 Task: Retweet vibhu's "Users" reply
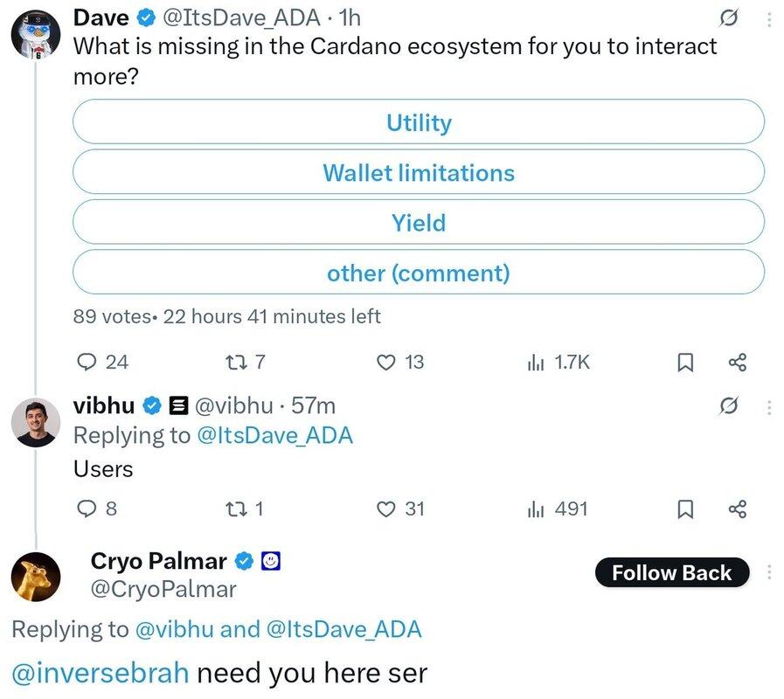pyautogui.click(x=234, y=509)
